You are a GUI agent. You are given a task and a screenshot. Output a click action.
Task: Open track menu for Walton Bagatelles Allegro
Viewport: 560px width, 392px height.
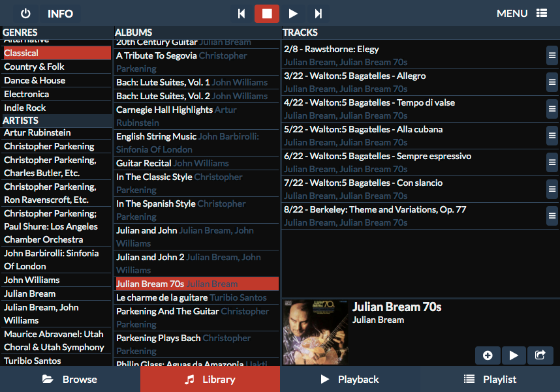click(x=552, y=82)
